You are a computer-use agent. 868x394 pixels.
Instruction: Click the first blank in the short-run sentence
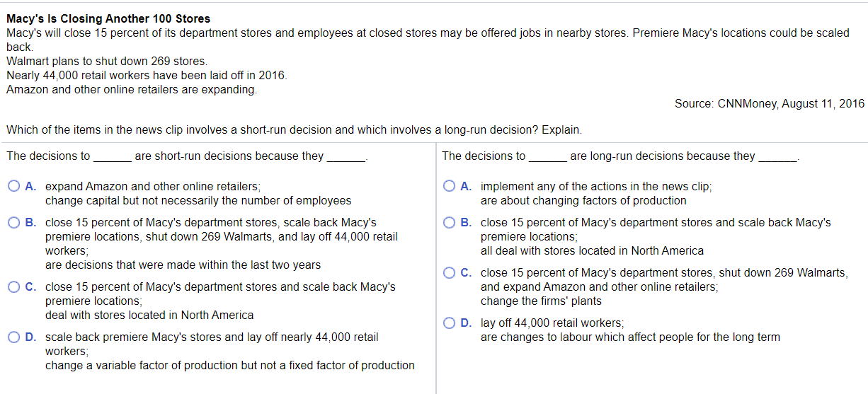coord(113,156)
